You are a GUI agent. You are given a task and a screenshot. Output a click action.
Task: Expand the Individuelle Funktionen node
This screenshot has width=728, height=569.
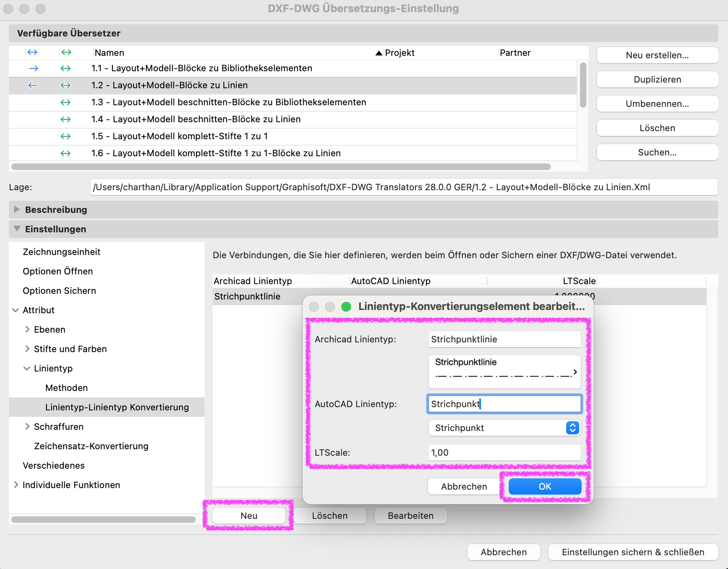tap(16, 485)
